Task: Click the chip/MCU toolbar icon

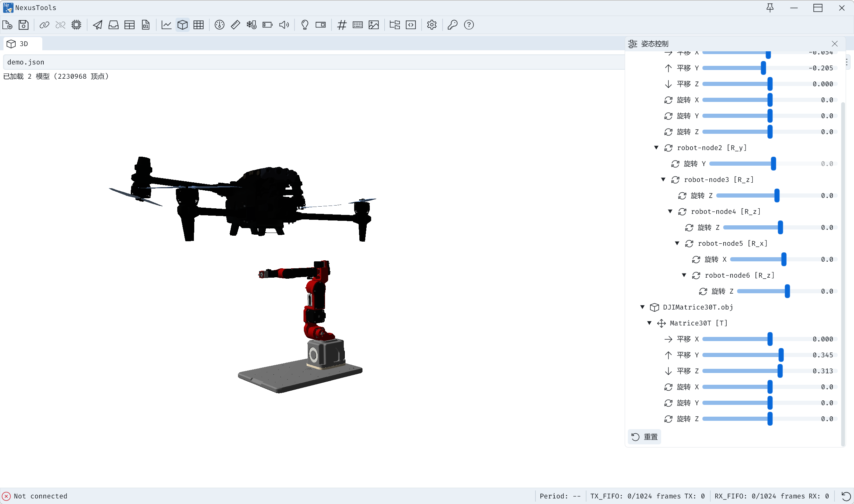Action: point(76,25)
